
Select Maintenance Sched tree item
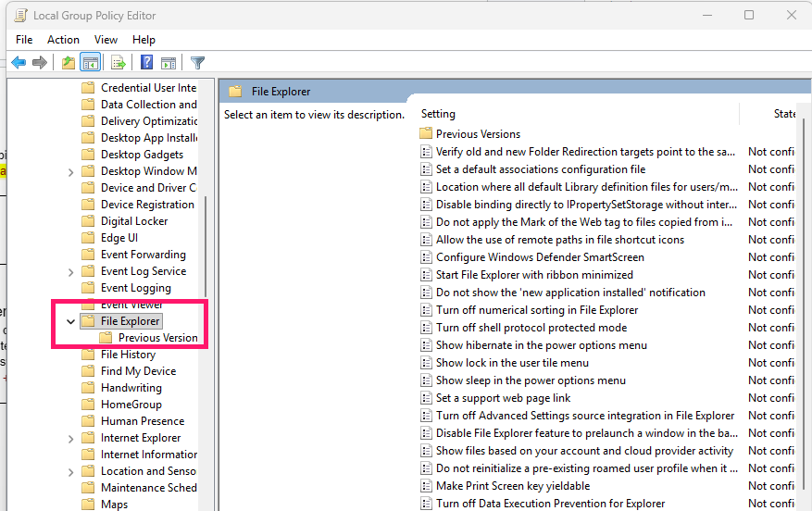[149, 488]
